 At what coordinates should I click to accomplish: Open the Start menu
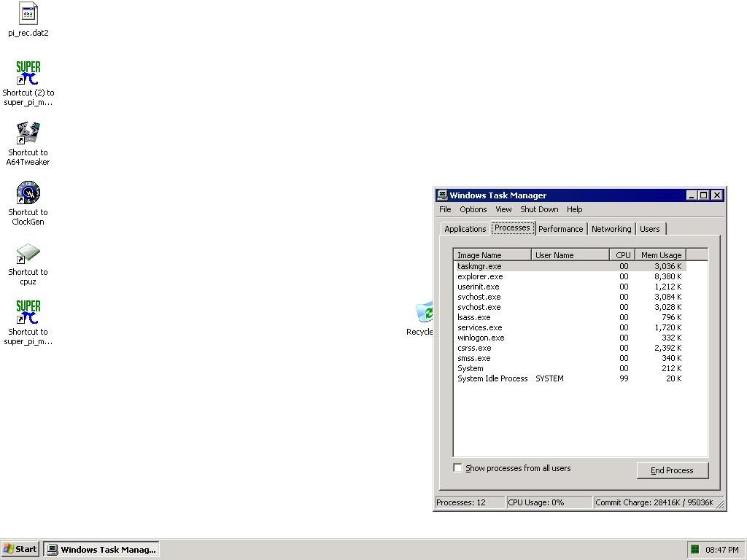(x=20, y=549)
